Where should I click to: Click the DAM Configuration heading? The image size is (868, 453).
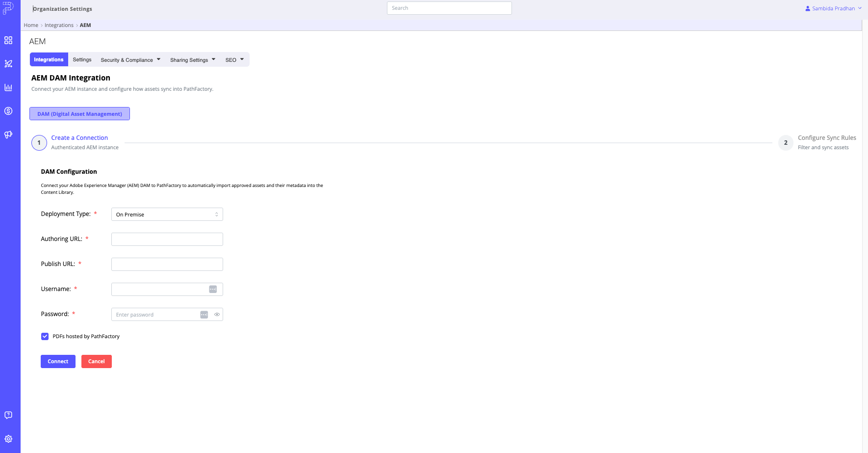coord(69,172)
